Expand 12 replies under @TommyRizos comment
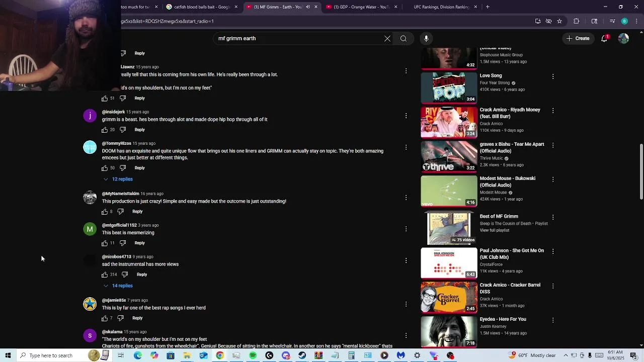 point(118,179)
